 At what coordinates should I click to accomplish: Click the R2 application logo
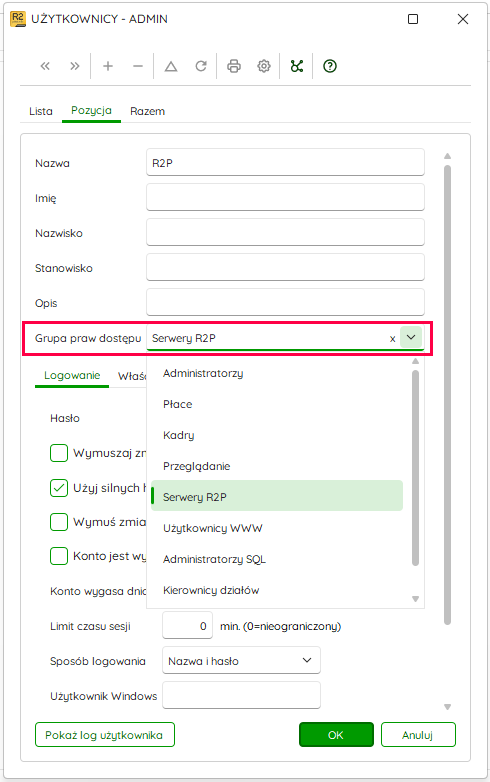[x=18, y=19]
